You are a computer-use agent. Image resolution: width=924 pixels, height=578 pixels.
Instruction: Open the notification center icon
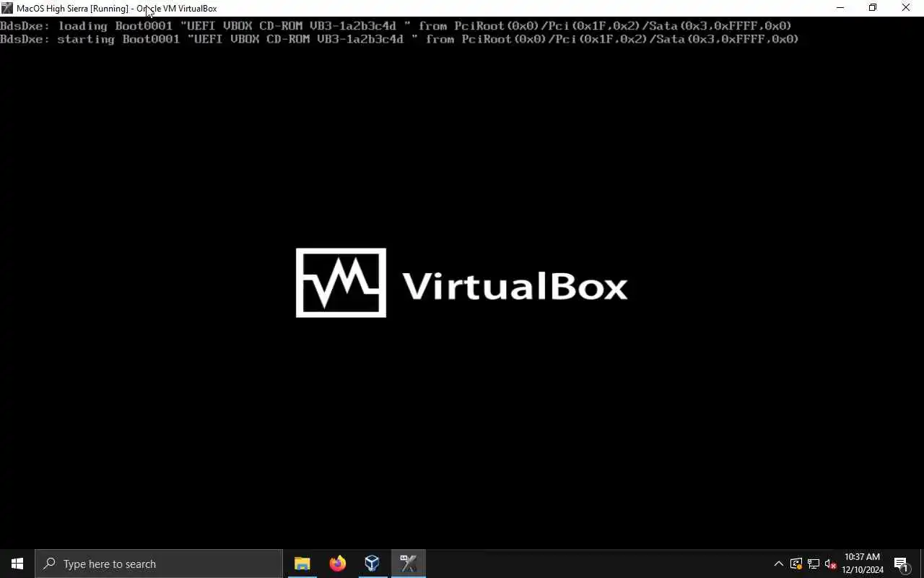(x=901, y=564)
